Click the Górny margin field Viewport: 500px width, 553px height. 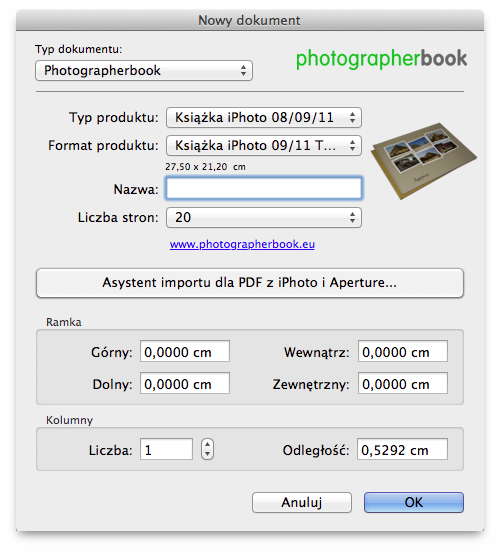click(x=185, y=351)
